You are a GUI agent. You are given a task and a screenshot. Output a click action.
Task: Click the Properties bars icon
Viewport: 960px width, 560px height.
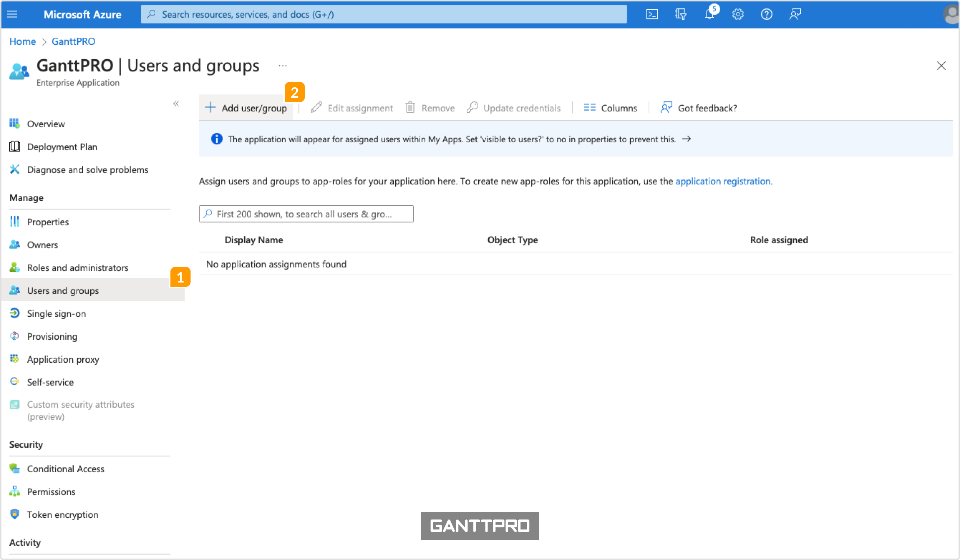click(x=14, y=221)
